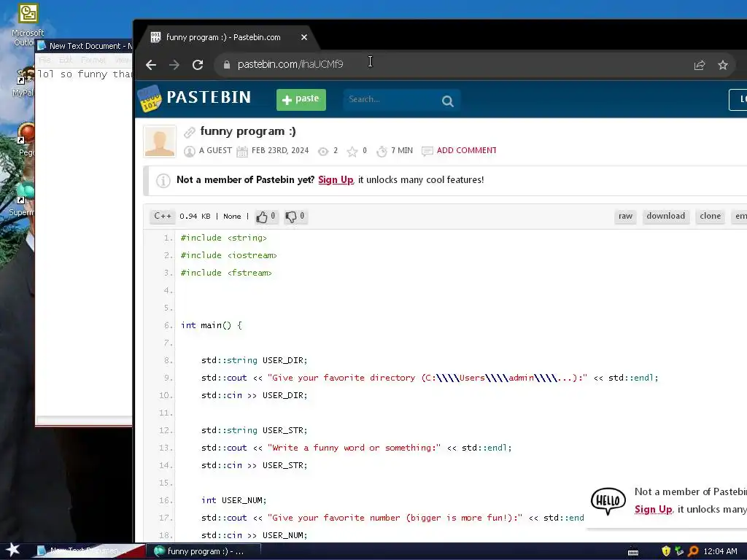This screenshot has height=560, width=747.
Task: Click the address bar URL
Action: point(290,64)
